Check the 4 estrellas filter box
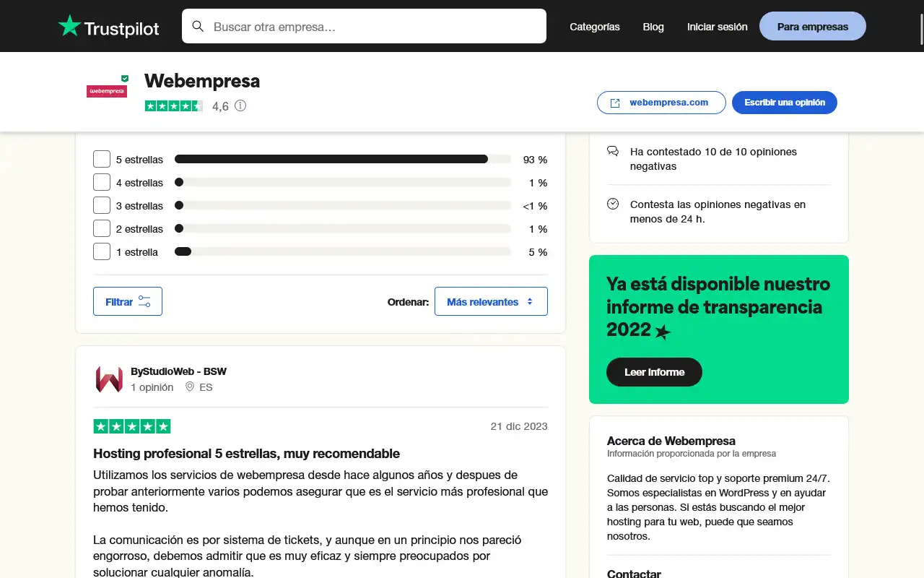Viewport: 924px width, 578px height. pyautogui.click(x=102, y=182)
